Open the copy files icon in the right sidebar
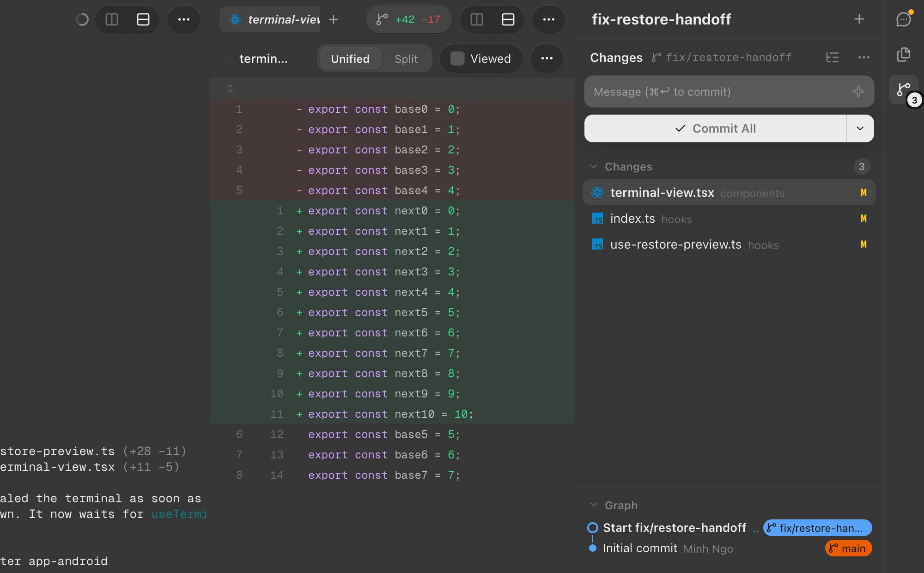Screen dimensions: 924x573 (904, 55)
